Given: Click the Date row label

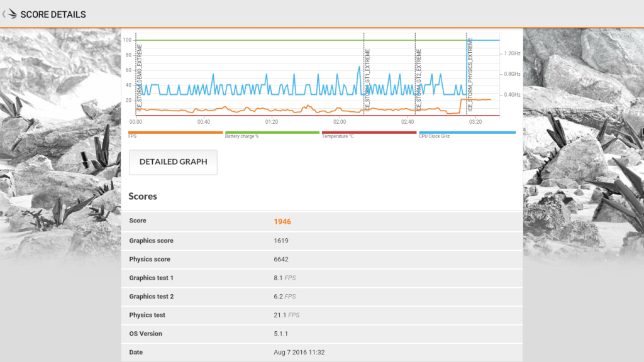Looking at the screenshot, I should [136, 352].
